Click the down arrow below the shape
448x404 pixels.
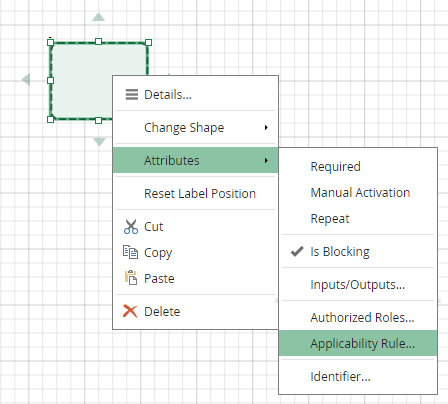point(99,142)
